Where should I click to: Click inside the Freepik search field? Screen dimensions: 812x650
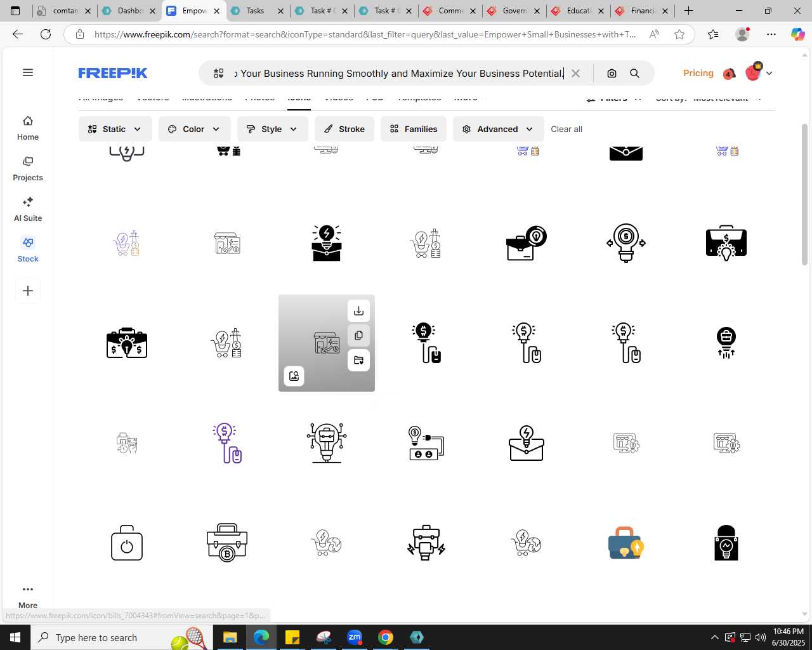(398, 74)
